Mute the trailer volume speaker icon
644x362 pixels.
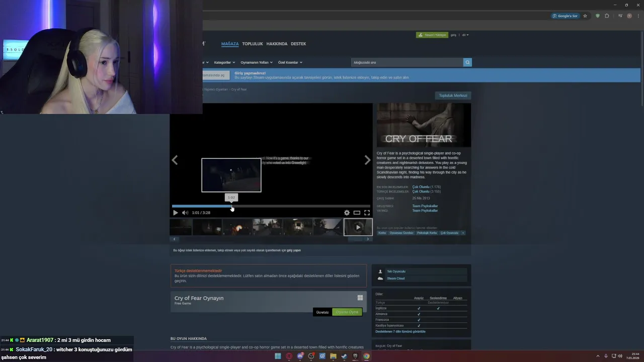(x=185, y=213)
